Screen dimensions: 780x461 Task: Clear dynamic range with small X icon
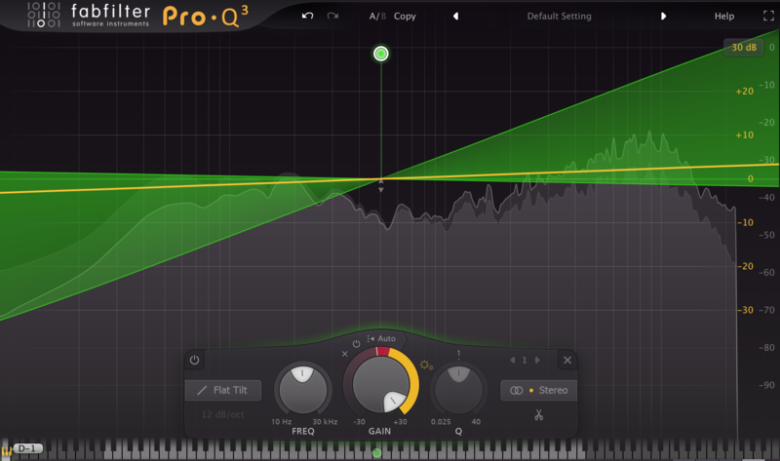pyautogui.click(x=345, y=354)
